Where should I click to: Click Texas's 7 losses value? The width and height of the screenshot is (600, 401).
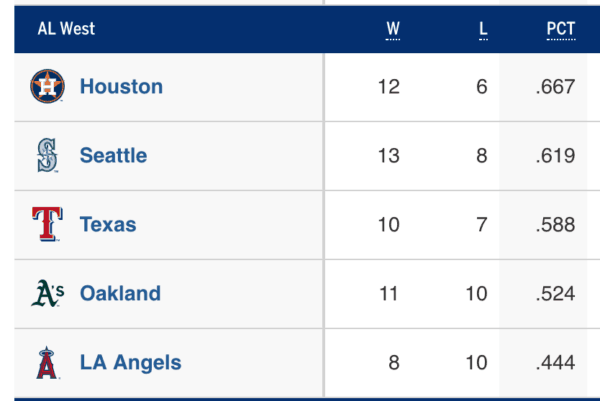482,224
